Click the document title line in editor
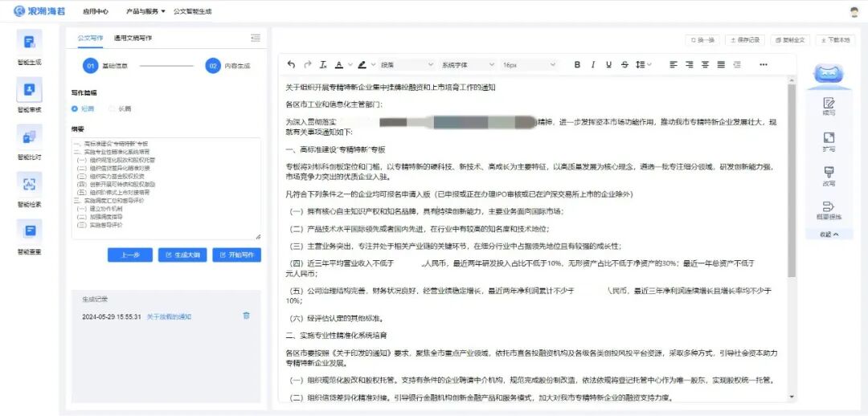 (x=391, y=88)
